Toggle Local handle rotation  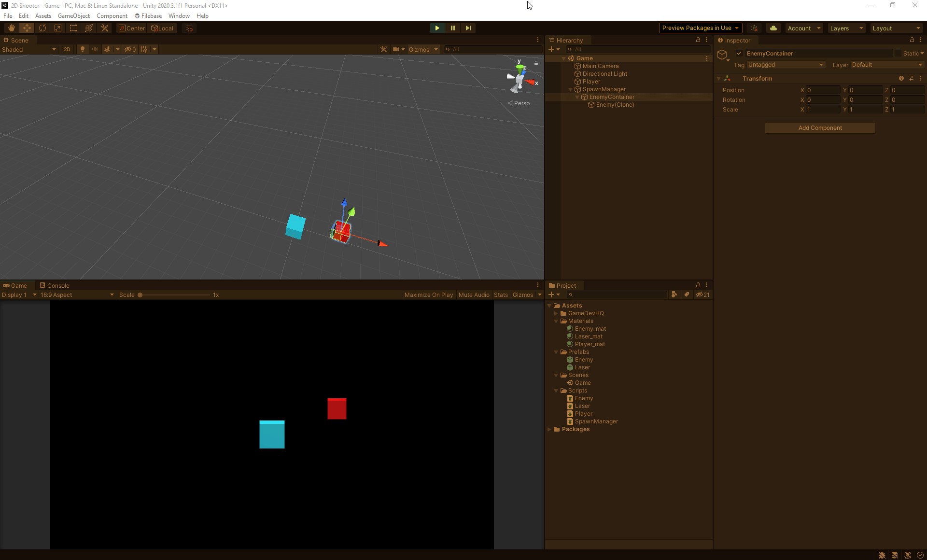(162, 28)
